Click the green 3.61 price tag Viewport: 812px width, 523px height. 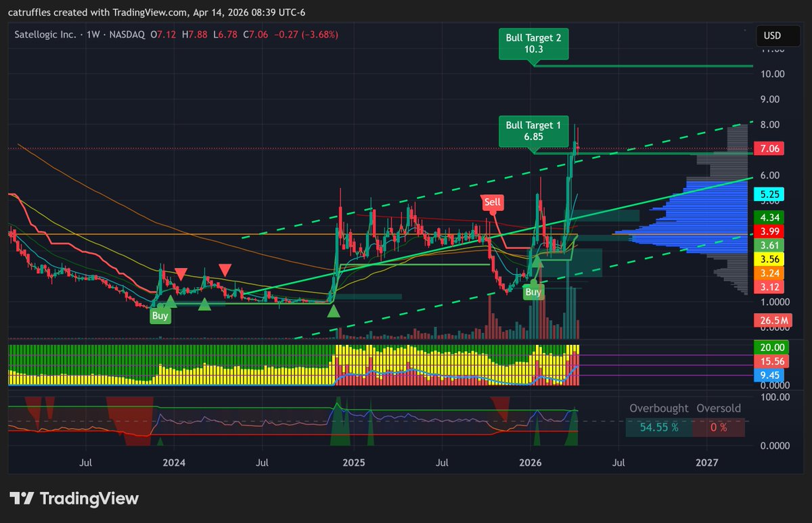[x=768, y=244]
